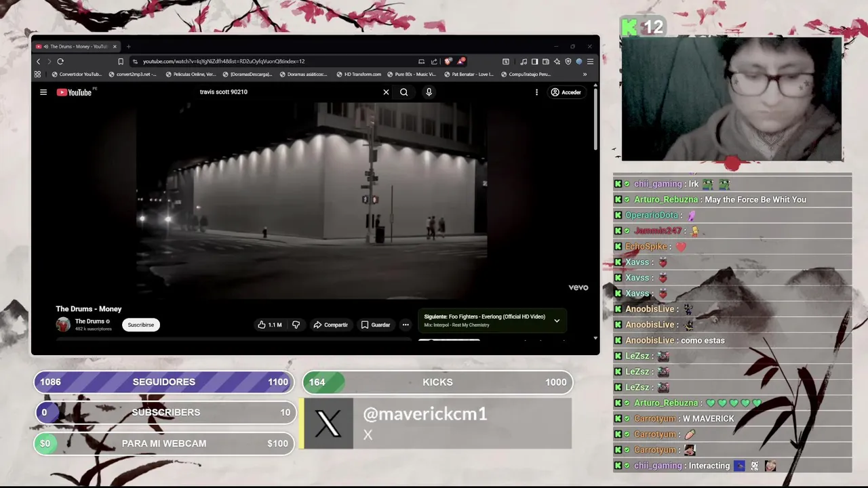Click Siguiente: Foo Fighters - Everlong text
This screenshot has width=868, height=488.
pos(485,317)
